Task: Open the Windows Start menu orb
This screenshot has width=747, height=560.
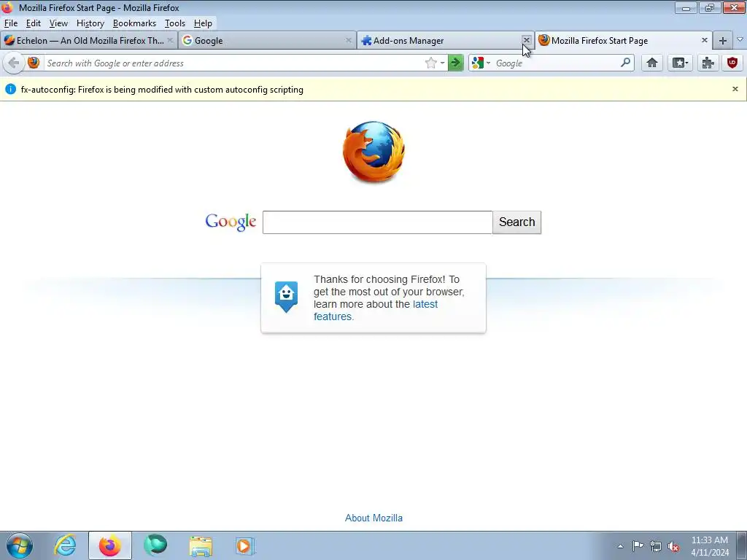Action: tap(20, 545)
